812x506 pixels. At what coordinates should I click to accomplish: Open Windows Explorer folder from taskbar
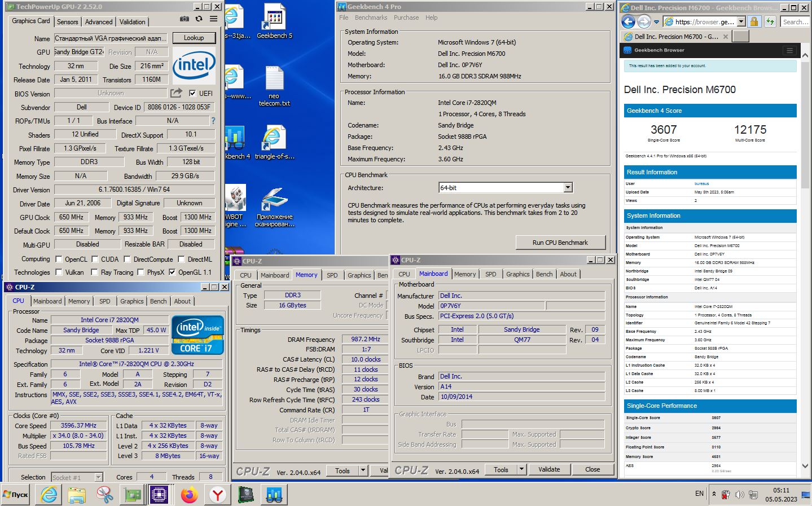(77, 495)
